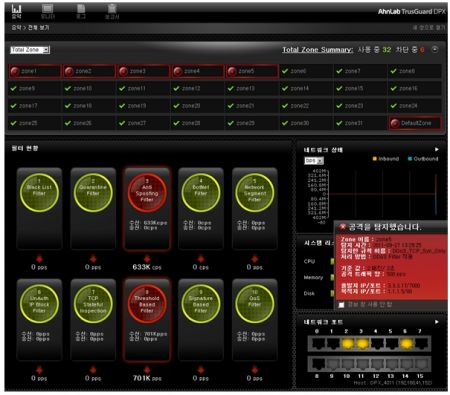The height and width of the screenshot is (395, 450).
Task: Click red arrow above 633K cps value
Action: click(147, 259)
